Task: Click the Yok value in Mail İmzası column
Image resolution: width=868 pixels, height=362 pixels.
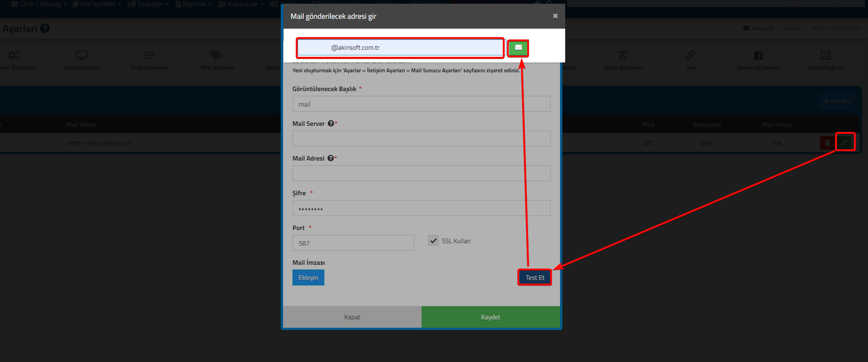Action: click(777, 143)
